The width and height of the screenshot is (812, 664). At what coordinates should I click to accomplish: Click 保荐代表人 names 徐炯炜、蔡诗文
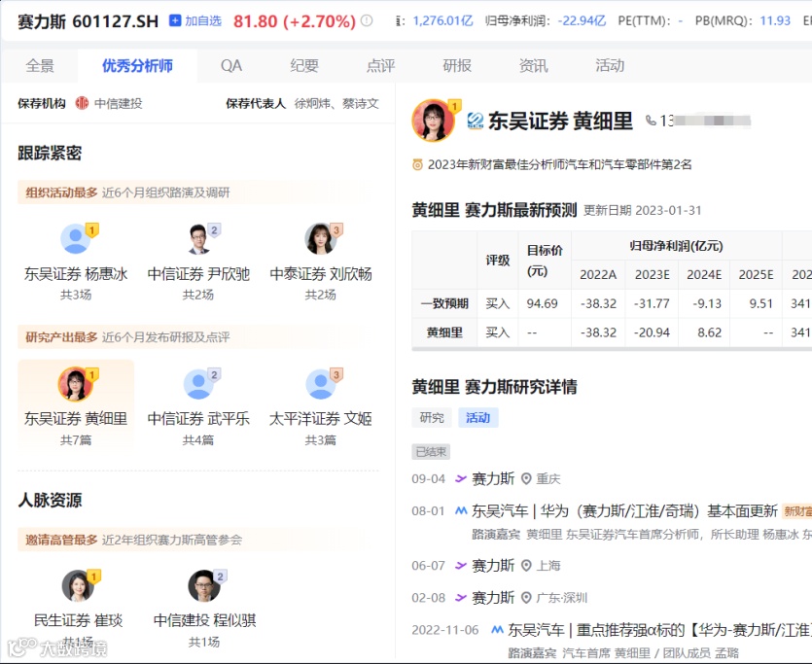pos(336,103)
